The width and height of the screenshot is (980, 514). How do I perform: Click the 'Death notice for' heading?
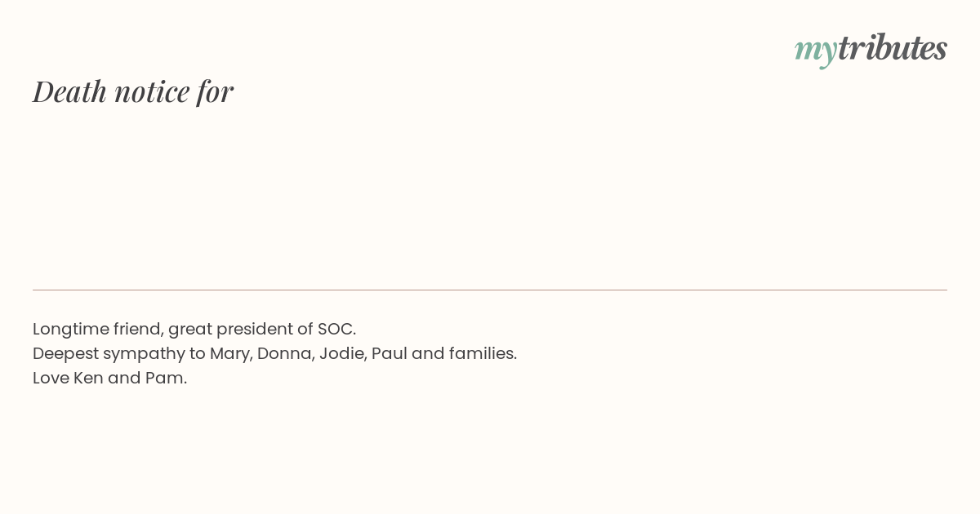[133, 91]
